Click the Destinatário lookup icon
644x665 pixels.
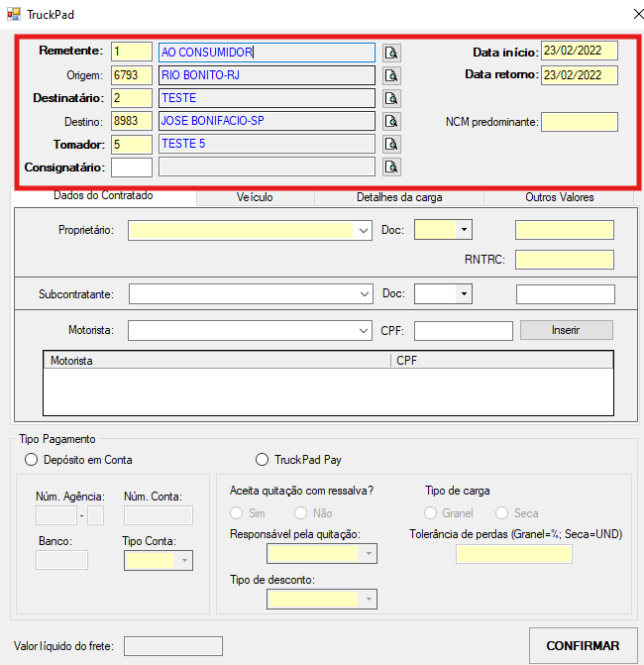[x=391, y=98]
